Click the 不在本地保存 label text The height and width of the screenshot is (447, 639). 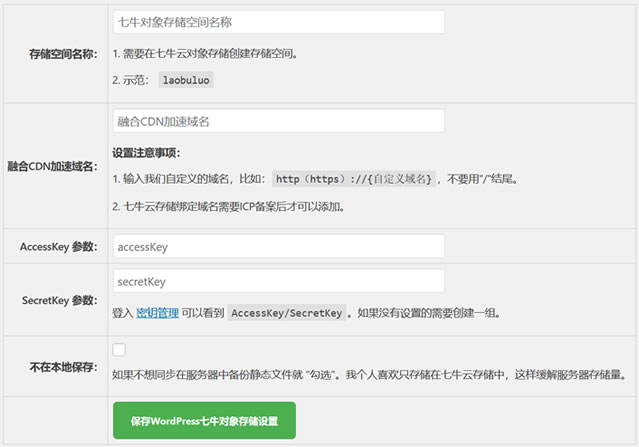click(x=62, y=366)
